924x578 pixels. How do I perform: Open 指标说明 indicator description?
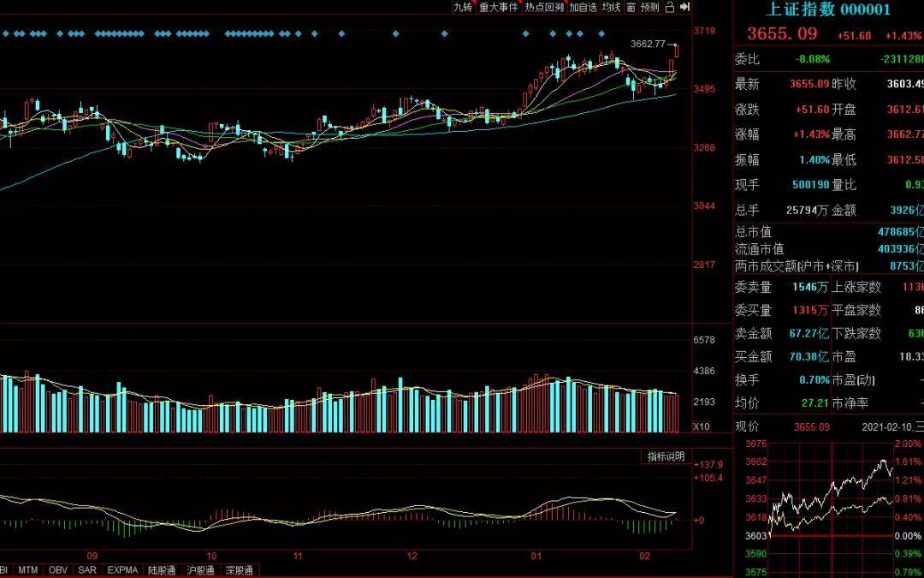[x=666, y=456]
